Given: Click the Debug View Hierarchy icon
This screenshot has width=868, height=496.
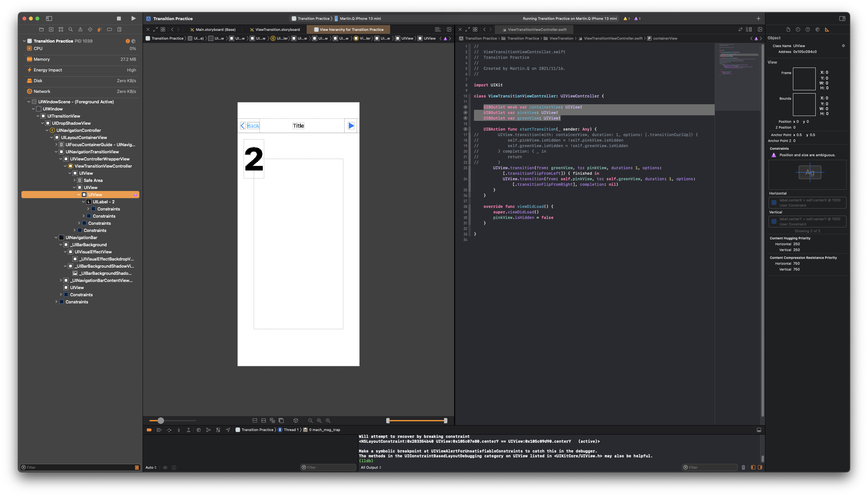Looking at the screenshot, I should click(x=198, y=430).
